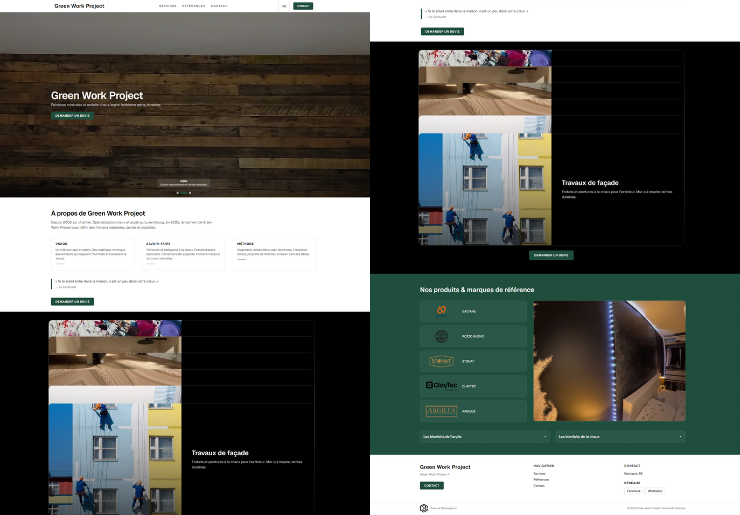Viewport: 740px width, 515px height.
Task: Click the Stonat brand logo
Action: click(x=441, y=361)
